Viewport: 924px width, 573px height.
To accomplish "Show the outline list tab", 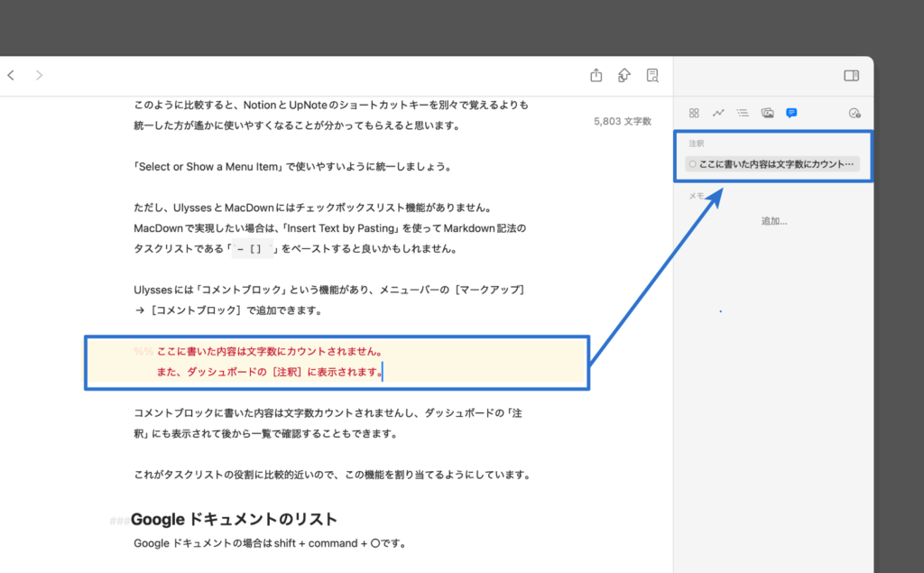I will [x=743, y=113].
